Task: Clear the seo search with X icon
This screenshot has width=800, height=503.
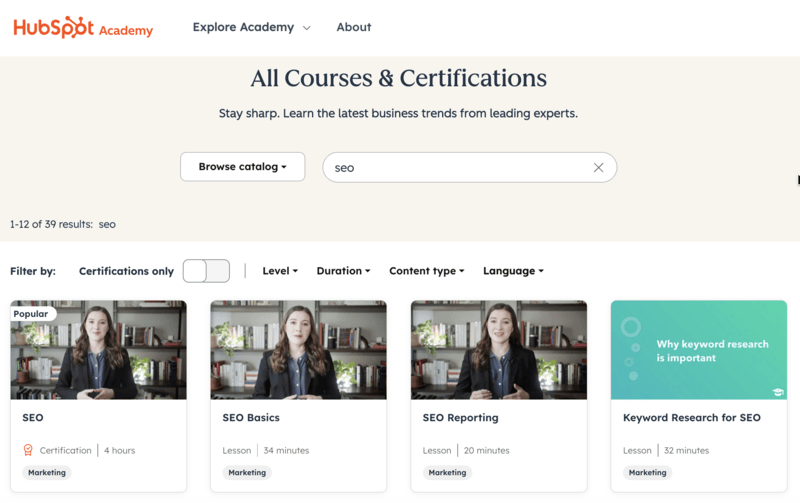Action: (x=598, y=168)
